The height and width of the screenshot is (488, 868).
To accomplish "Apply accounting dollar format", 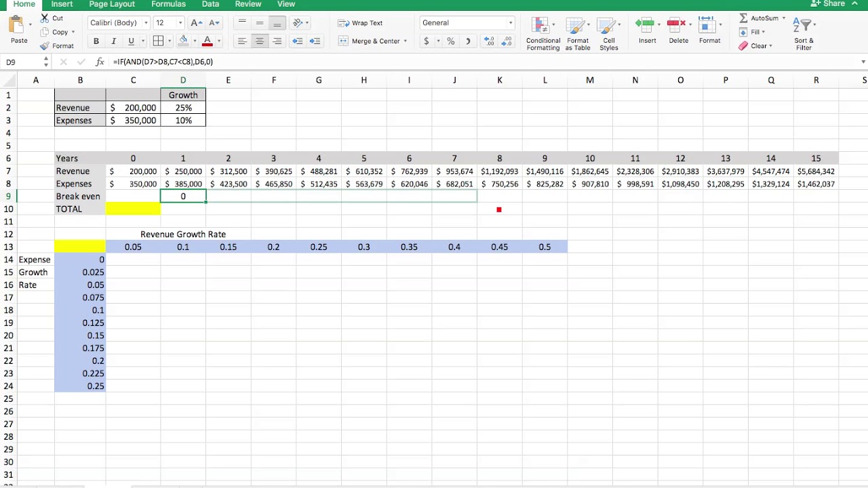I will pyautogui.click(x=427, y=41).
